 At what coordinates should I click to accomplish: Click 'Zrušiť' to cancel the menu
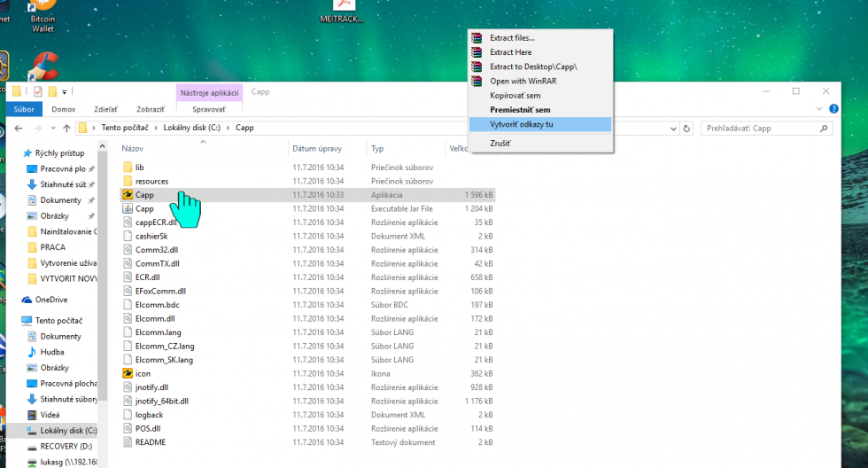pyautogui.click(x=500, y=143)
